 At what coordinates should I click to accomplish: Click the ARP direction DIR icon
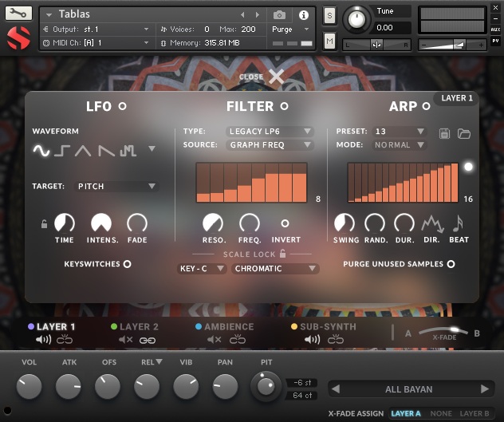pyautogui.click(x=432, y=223)
